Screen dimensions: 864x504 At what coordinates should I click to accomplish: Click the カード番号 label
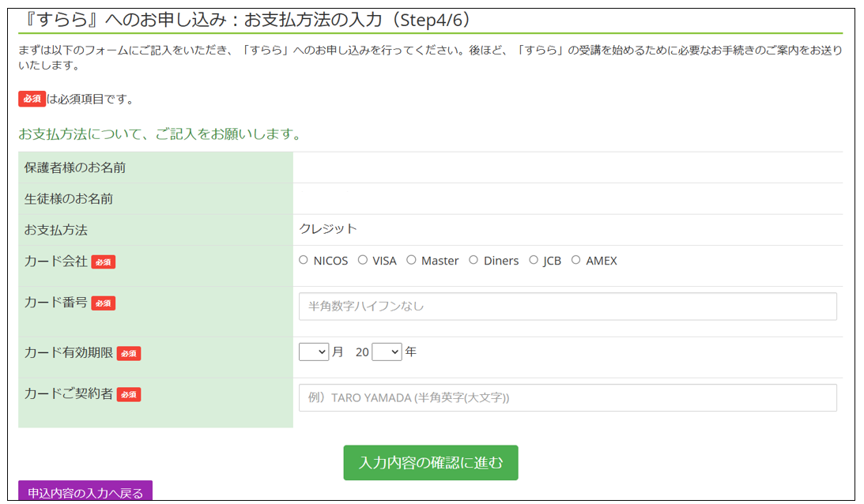pos(55,302)
